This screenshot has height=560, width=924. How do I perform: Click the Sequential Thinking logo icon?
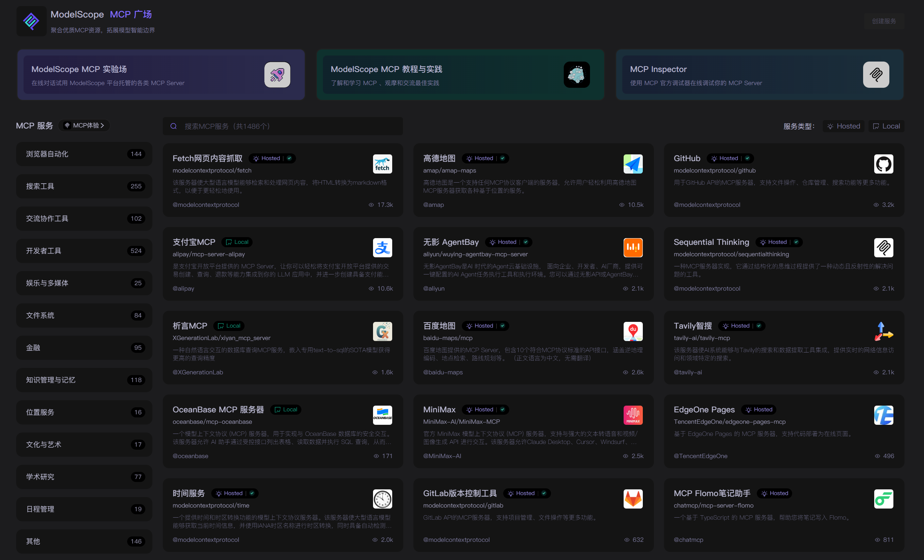point(883,248)
